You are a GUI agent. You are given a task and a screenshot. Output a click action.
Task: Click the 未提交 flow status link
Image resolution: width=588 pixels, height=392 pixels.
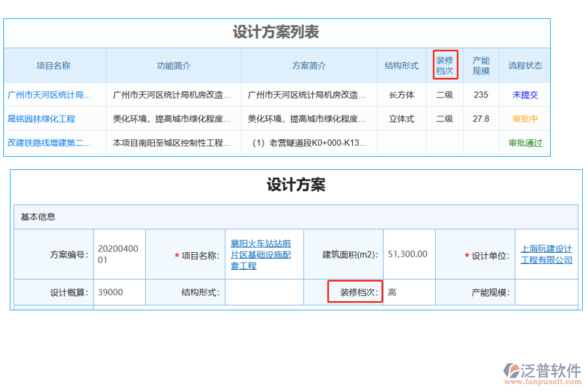[x=525, y=94]
